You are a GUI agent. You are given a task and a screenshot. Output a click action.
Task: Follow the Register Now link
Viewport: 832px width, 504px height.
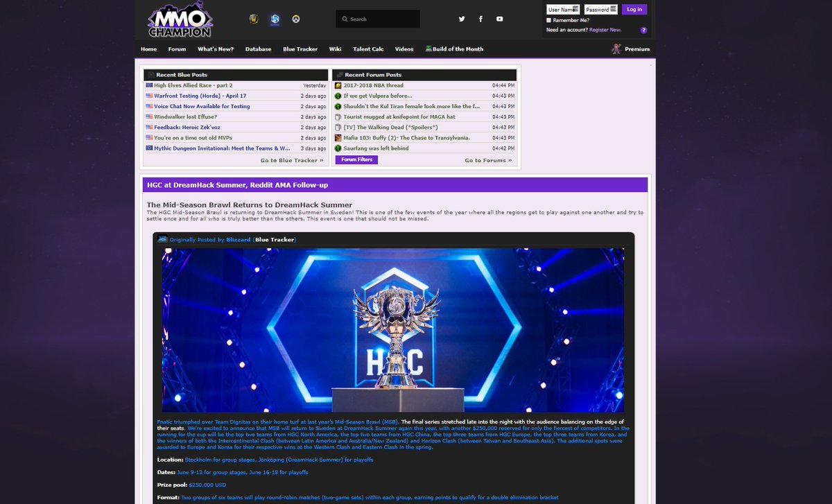(605, 30)
